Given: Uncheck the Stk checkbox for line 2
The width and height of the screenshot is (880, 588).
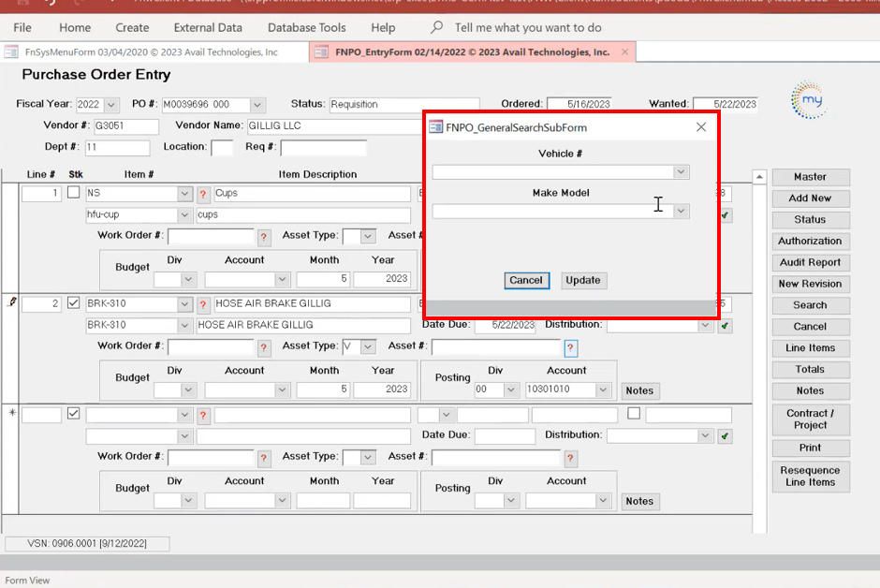Looking at the screenshot, I should pos(73,303).
